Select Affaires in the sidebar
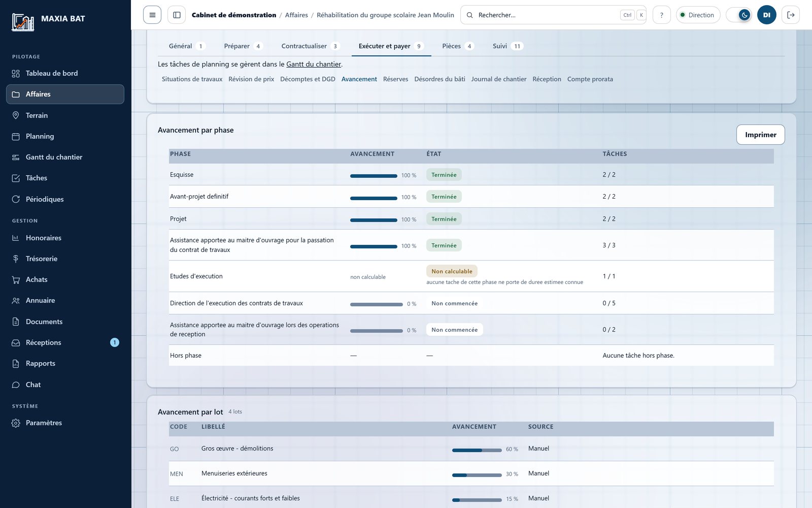Viewport: 812px width, 508px height. pyautogui.click(x=65, y=94)
